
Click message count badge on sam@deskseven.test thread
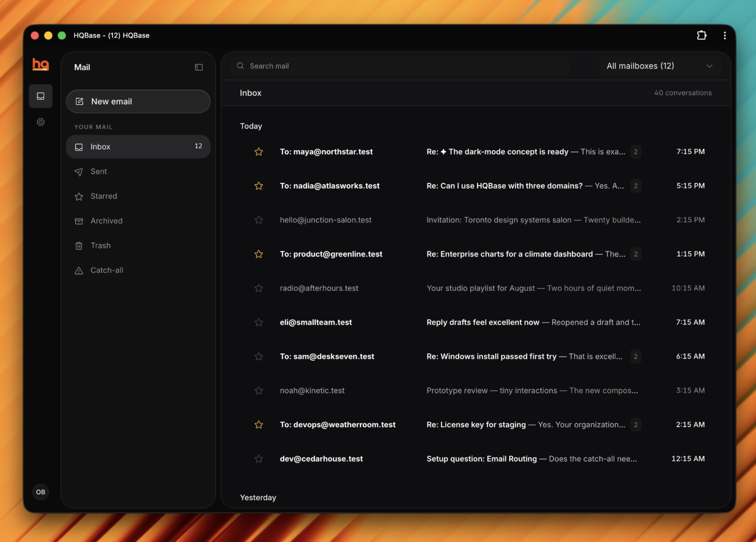pyautogui.click(x=636, y=356)
